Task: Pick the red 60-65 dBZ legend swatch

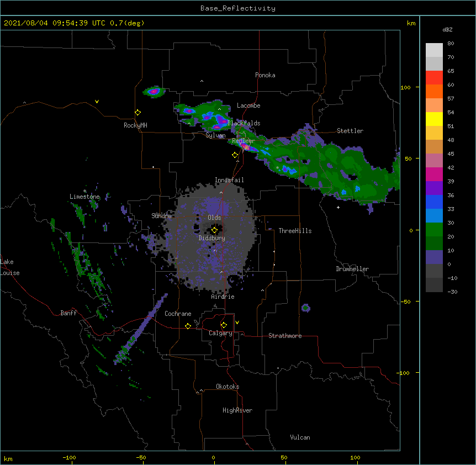Action: 434,78
